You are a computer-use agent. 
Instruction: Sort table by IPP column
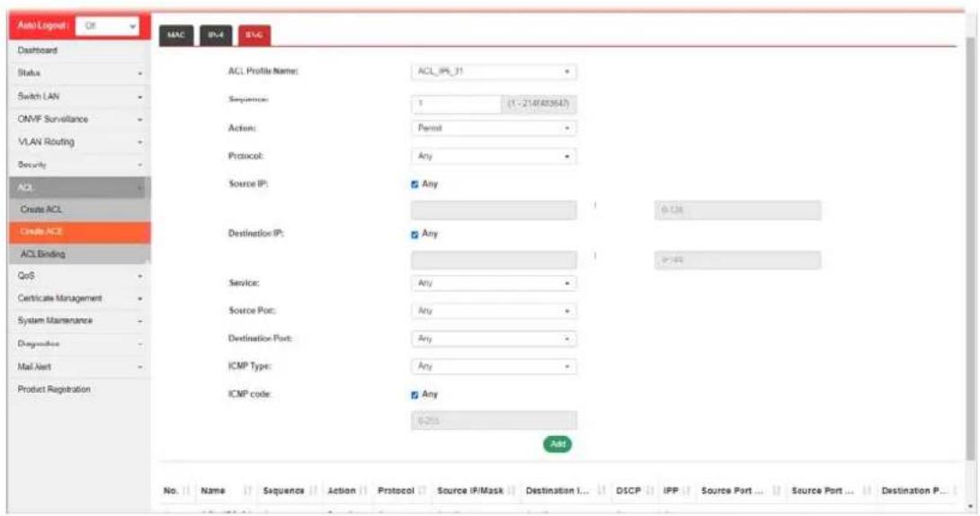[678, 491]
